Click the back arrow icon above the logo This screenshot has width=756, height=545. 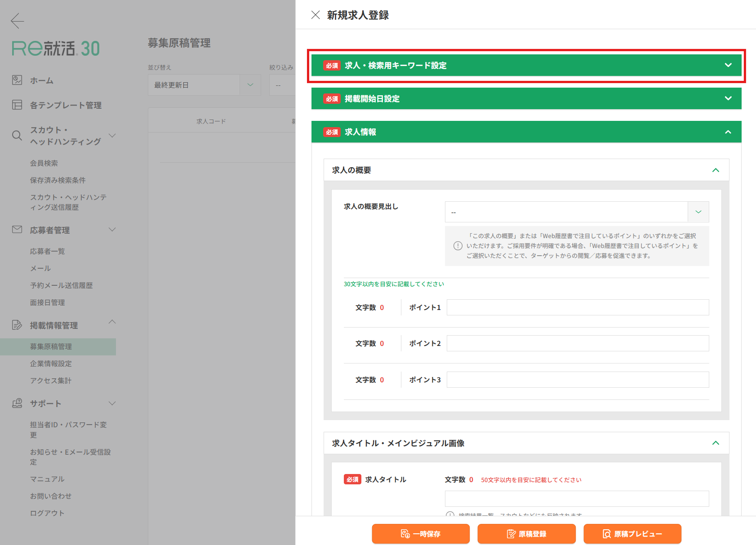point(17,21)
